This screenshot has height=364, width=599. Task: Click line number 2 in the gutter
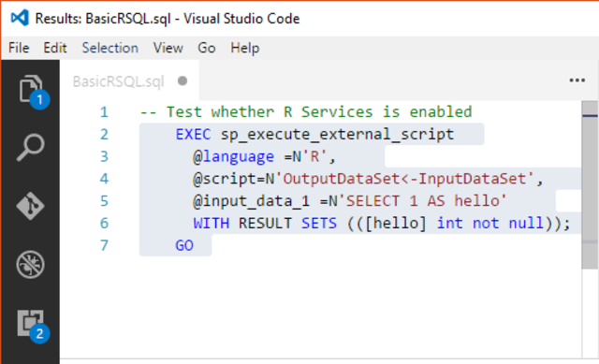click(104, 134)
